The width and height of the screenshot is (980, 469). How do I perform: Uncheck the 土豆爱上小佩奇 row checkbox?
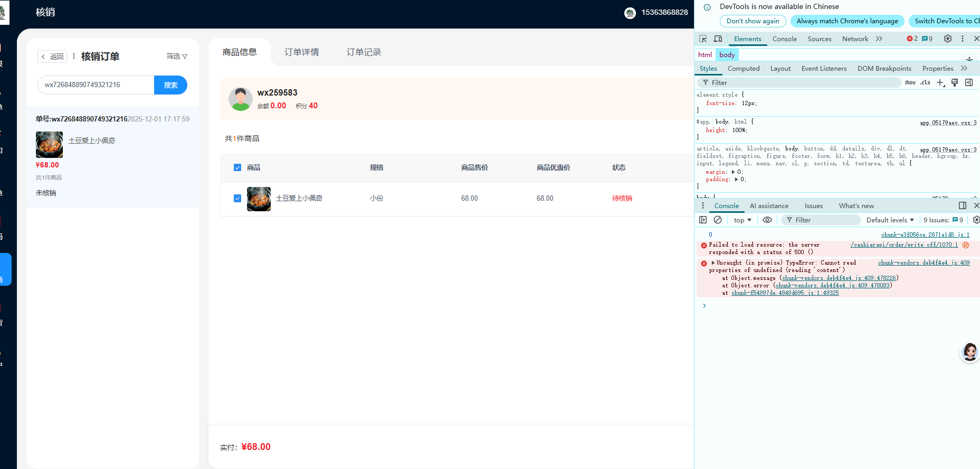click(237, 199)
